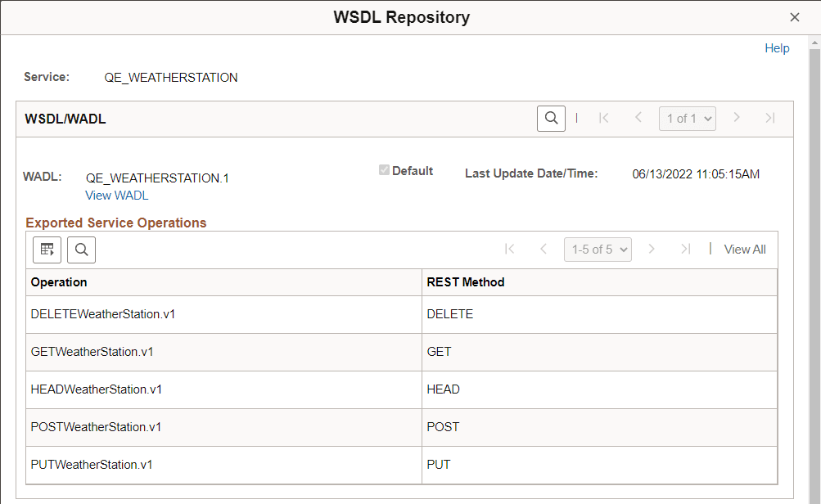Toggle the Default checkbox for the WADL

(384, 170)
